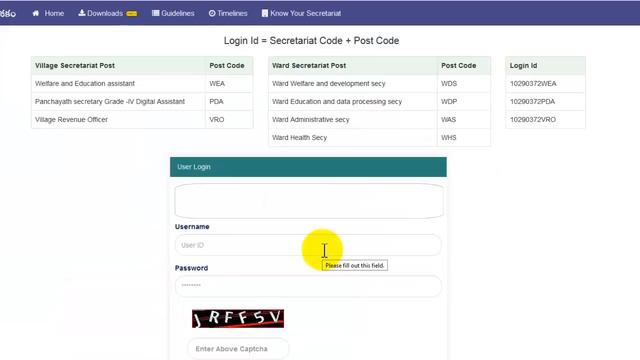Viewport: 640px width, 360px height.
Task: Click the Village Secretariat Post column header
Action: pos(118,65)
